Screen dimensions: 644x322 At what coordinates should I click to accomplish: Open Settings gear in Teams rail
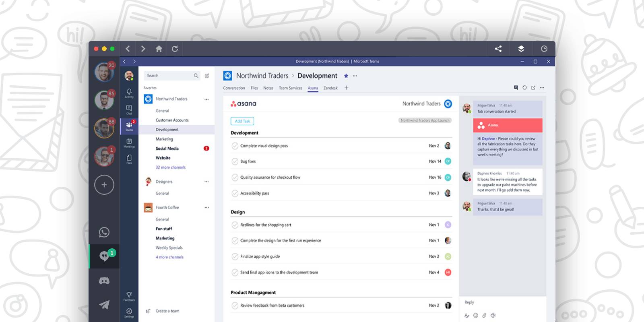(x=129, y=313)
